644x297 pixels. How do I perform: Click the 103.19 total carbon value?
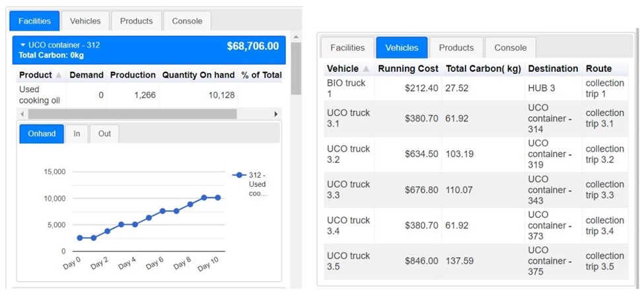coord(459,154)
